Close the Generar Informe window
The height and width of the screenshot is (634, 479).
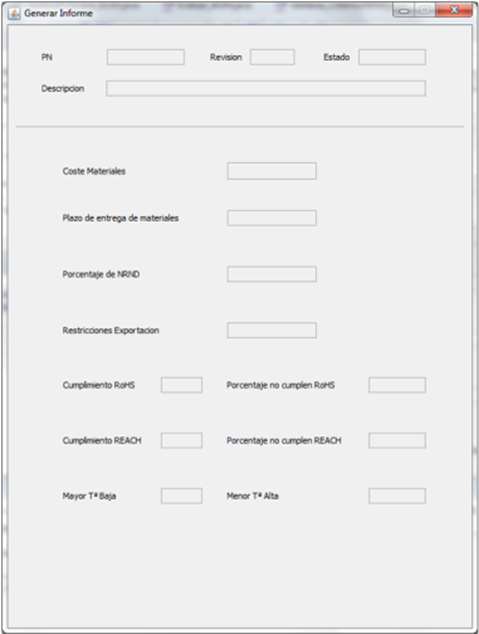click(454, 10)
